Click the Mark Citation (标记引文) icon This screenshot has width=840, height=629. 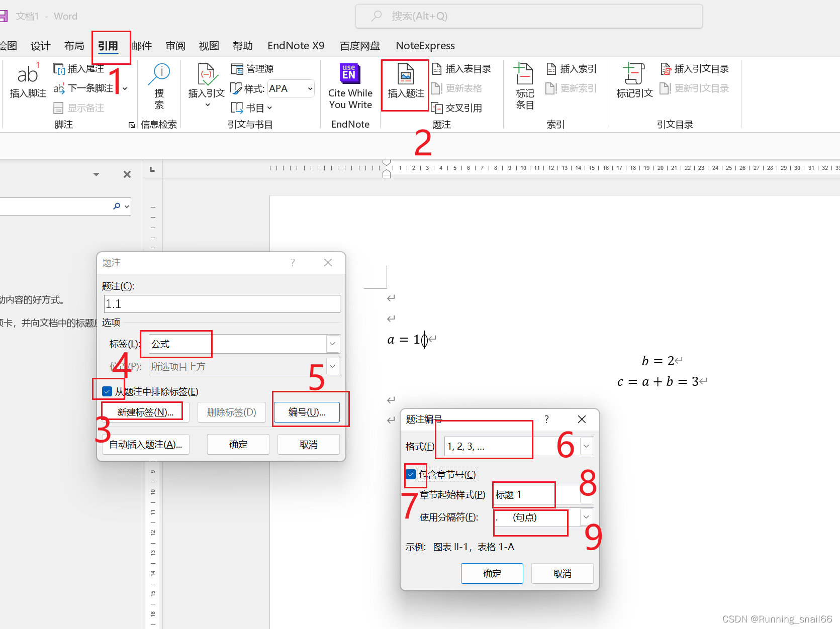[633, 73]
